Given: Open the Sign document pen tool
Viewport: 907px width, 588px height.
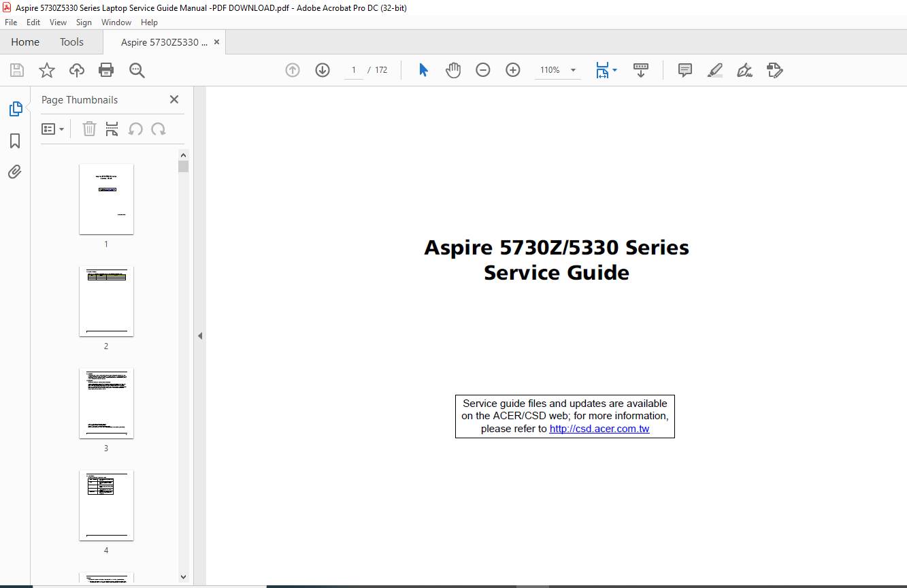Looking at the screenshot, I should (745, 70).
